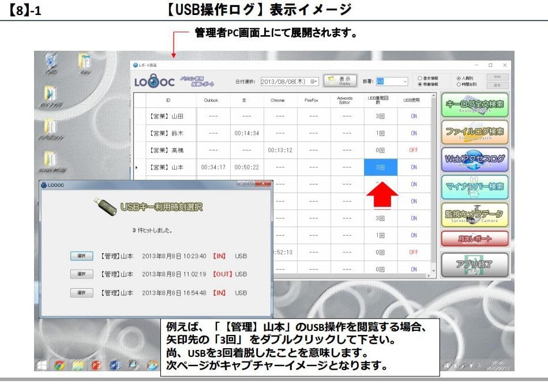Open 月次レポート monthly report
The height and width of the screenshot is (392, 548).
(474, 239)
